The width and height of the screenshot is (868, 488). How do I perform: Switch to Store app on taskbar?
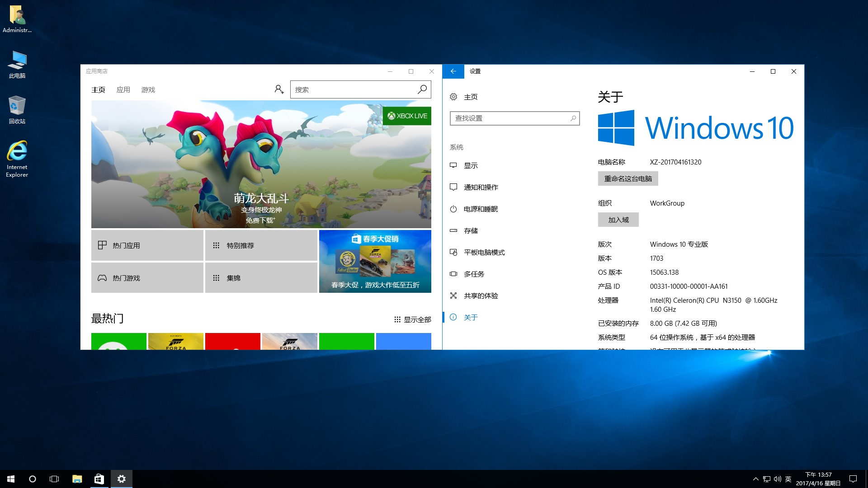pos(99,479)
